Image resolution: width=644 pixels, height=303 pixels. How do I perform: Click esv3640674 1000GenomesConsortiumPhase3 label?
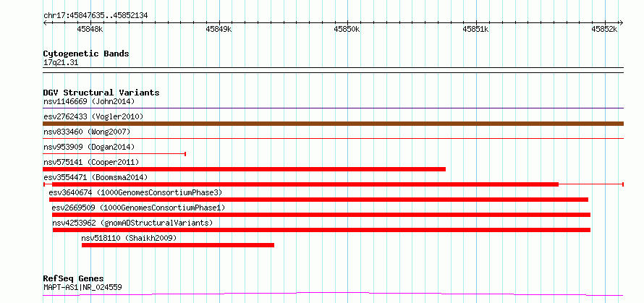pos(135,192)
